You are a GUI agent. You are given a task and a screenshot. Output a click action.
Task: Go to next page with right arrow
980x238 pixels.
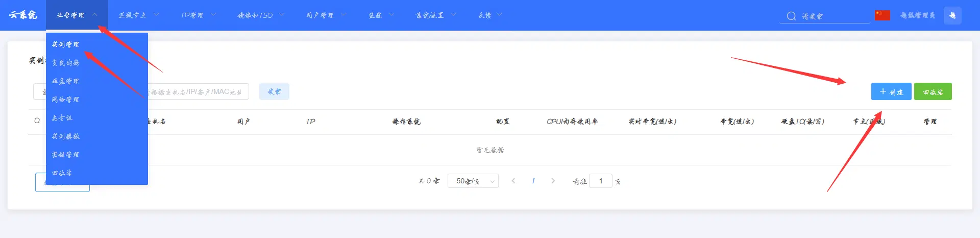tap(553, 181)
